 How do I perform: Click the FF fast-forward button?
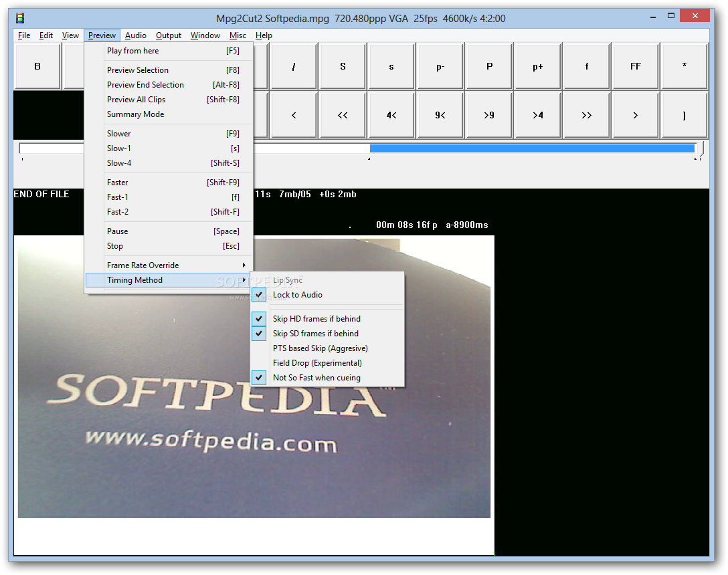[x=636, y=66]
